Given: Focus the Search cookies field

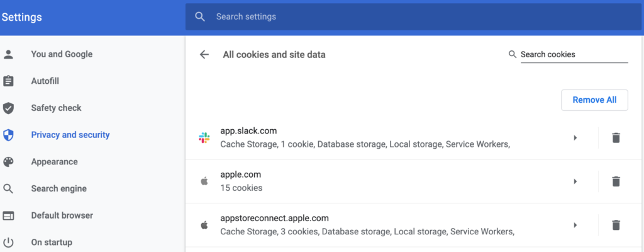Looking at the screenshot, I should point(574,54).
